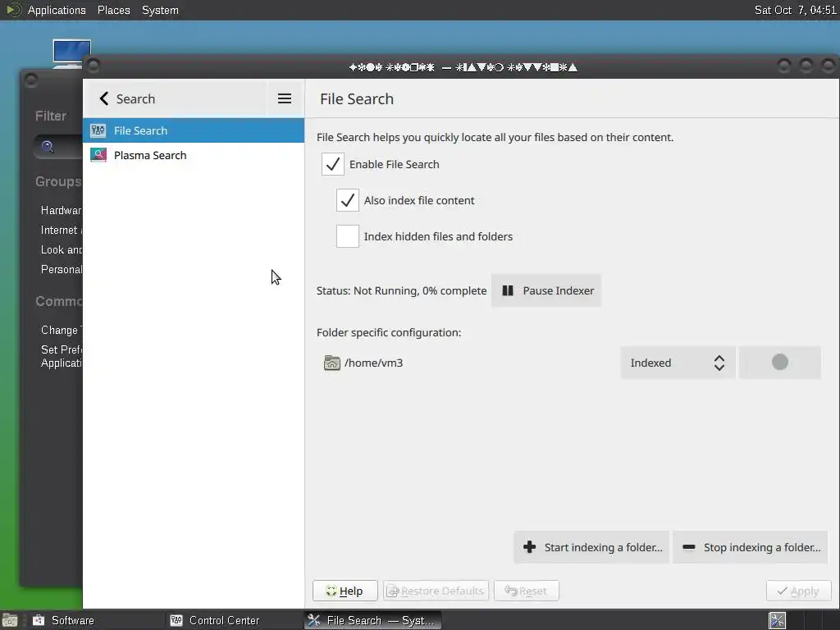
Task: Click the show desktop icon in bottom panel
Action: [x=10, y=620]
